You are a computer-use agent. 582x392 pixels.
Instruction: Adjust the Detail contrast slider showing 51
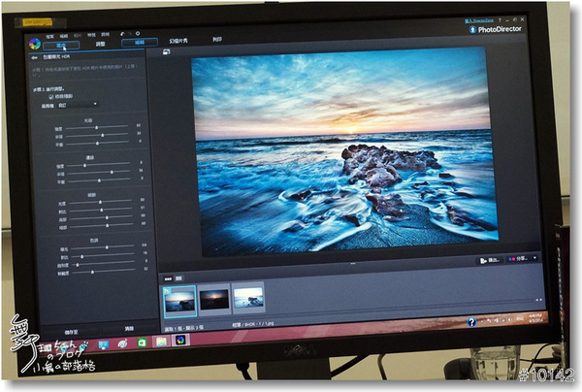tap(101, 210)
